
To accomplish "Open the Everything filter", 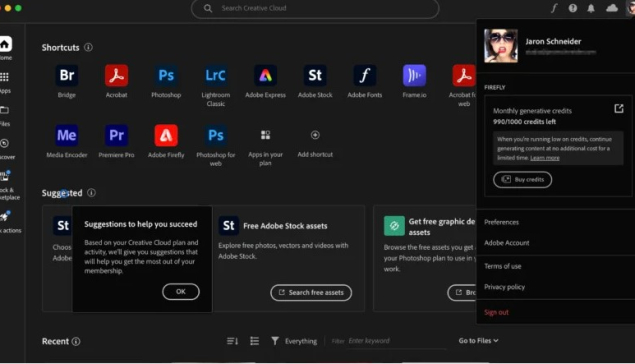I will pyautogui.click(x=294, y=341).
